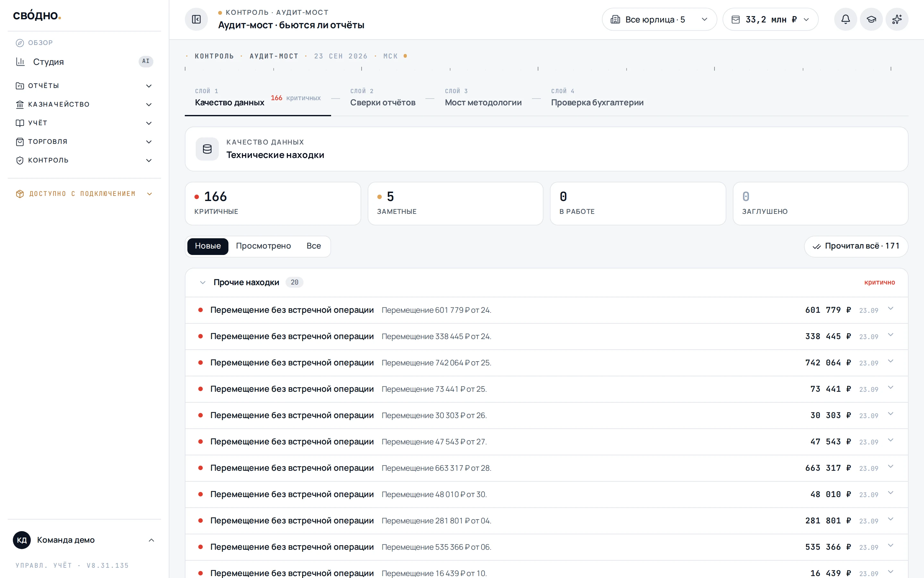Viewport: 924px width, 578px height.
Task: Select the Просмотрено filter
Action: coord(263,246)
